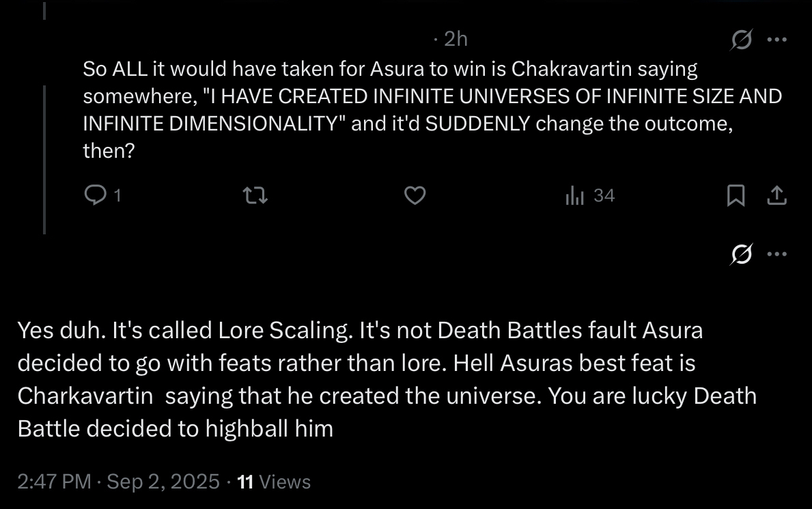812x509 pixels.
Task: Bookmark the first tweet
Action: pyautogui.click(x=736, y=195)
